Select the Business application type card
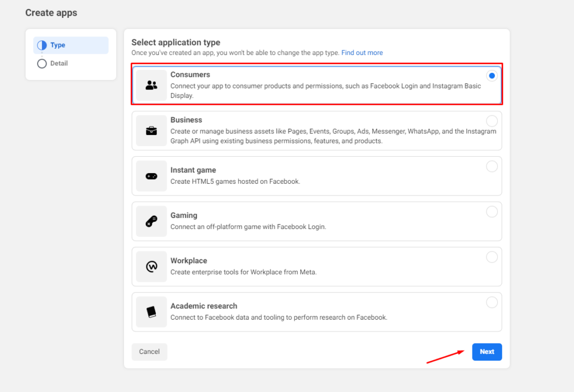The image size is (574, 392). pyautogui.click(x=317, y=130)
